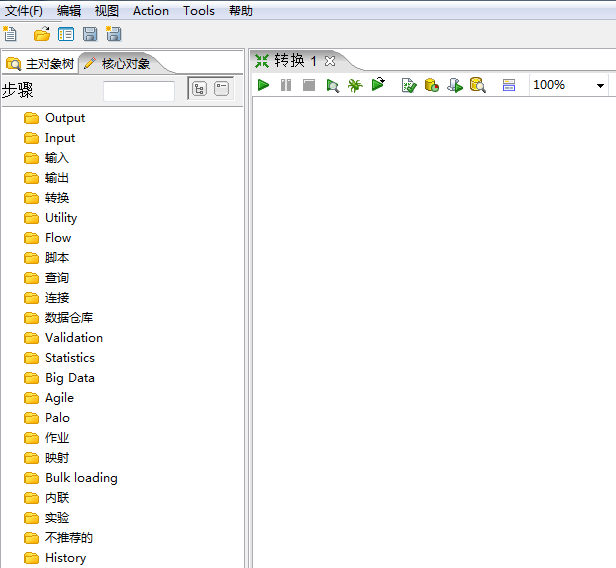Run the transformation with green play icon

[263, 84]
